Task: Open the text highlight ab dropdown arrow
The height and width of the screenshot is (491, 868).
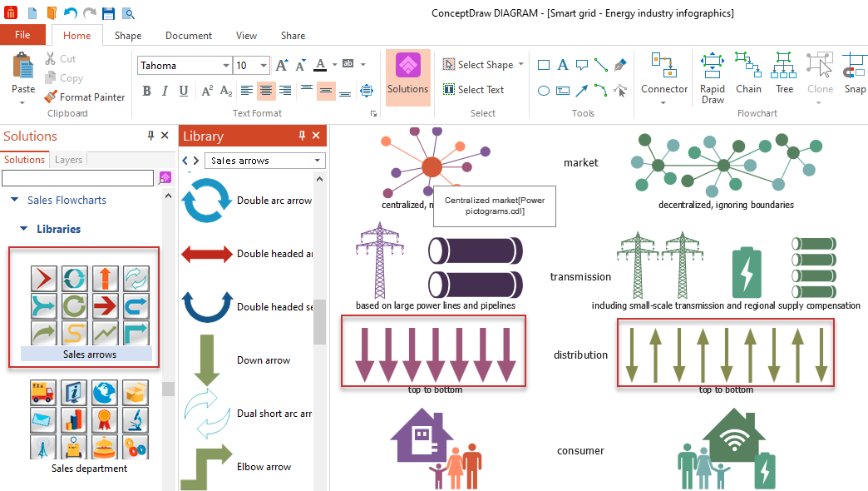Action: [362, 65]
